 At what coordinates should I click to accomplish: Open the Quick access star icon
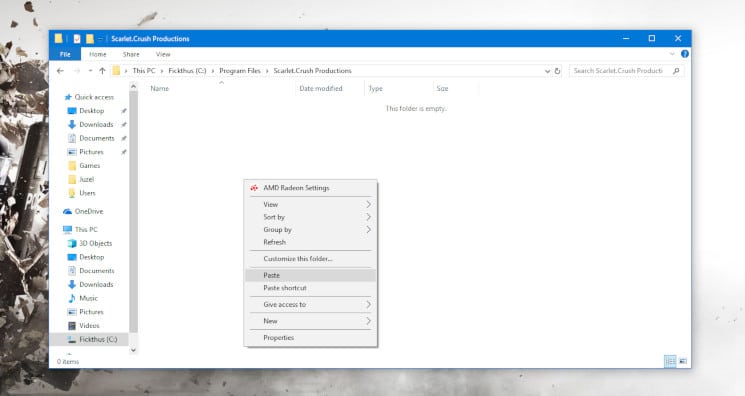68,97
